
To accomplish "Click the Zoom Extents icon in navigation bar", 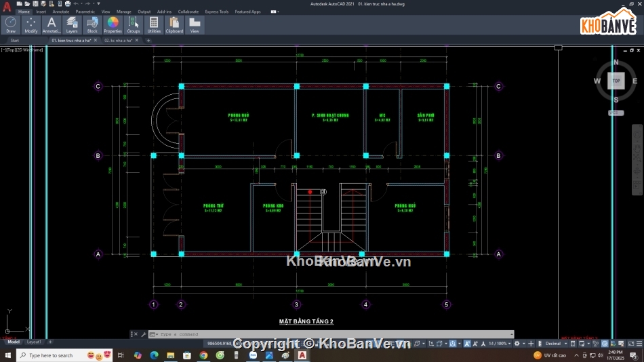I will coord(637,158).
